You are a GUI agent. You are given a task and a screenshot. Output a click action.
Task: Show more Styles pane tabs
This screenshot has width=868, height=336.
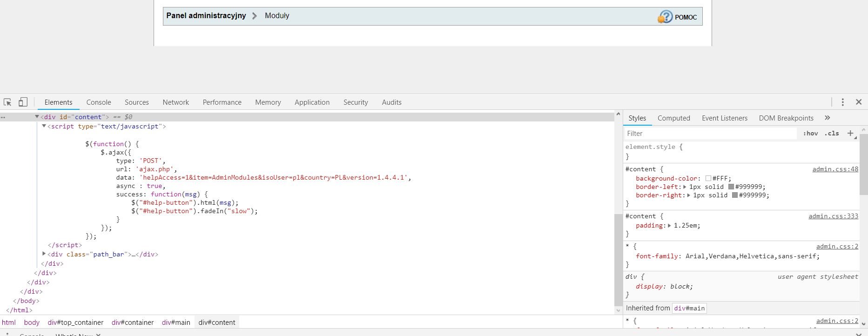(x=827, y=118)
